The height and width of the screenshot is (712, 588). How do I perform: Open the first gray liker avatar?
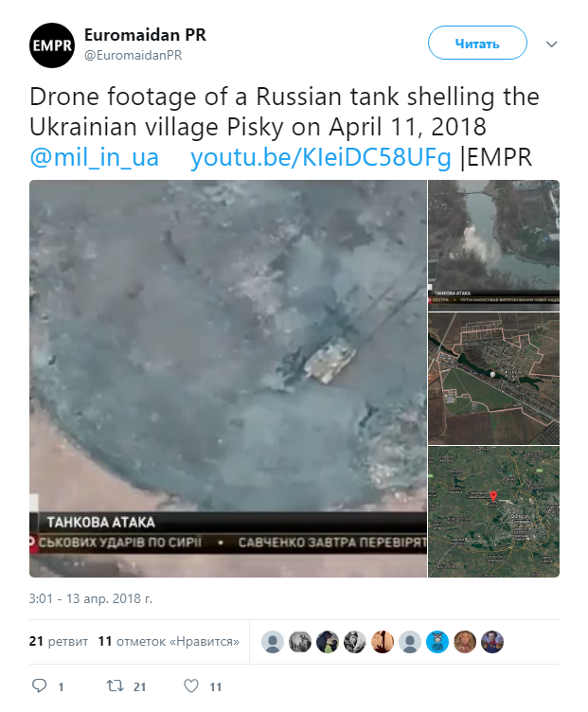click(273, 642)
